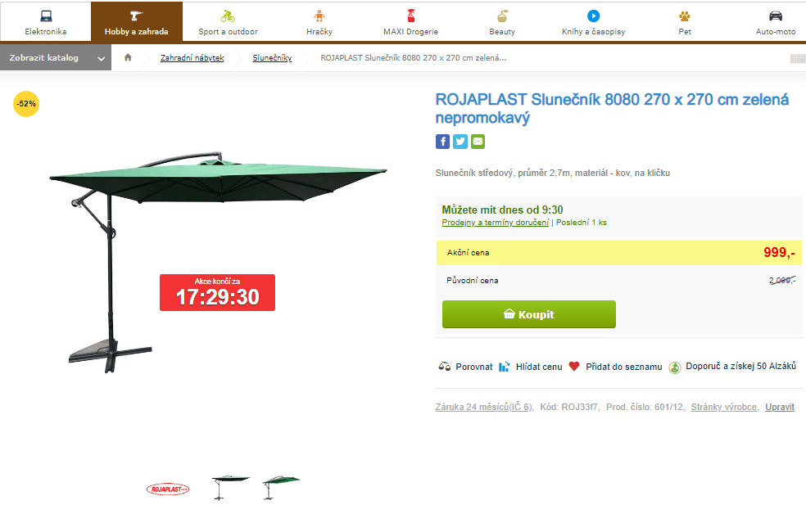Viewport: 806px width, 532px height.
Task: Open Záruka 24 měsíců warranty link
Action: point(483,407)
